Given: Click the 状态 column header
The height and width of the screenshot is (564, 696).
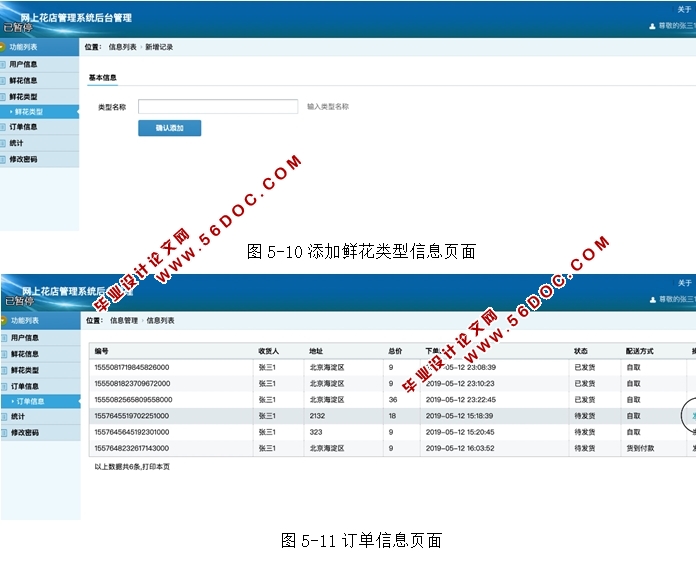Looking at the screenshot, I should (x=581, y=351).
